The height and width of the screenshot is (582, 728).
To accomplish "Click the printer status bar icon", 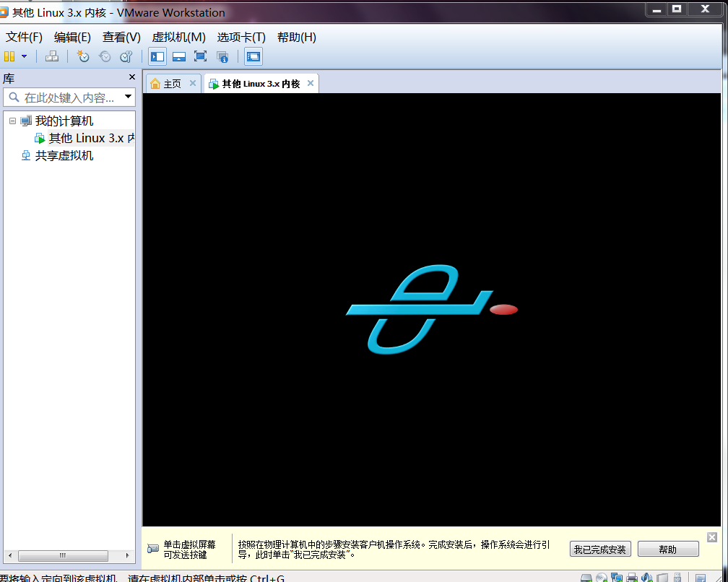I will tap(632, 578).
